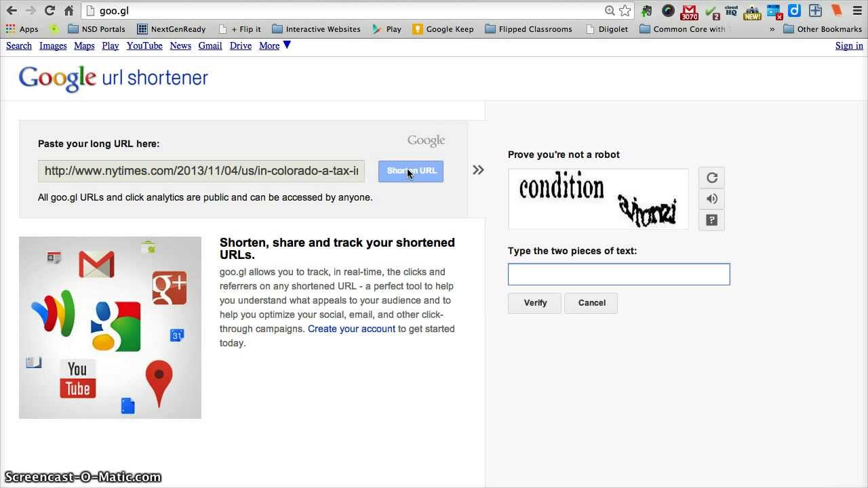Open the Diigolet bookmarklet
Screen dimensions: 868x488
607,29
